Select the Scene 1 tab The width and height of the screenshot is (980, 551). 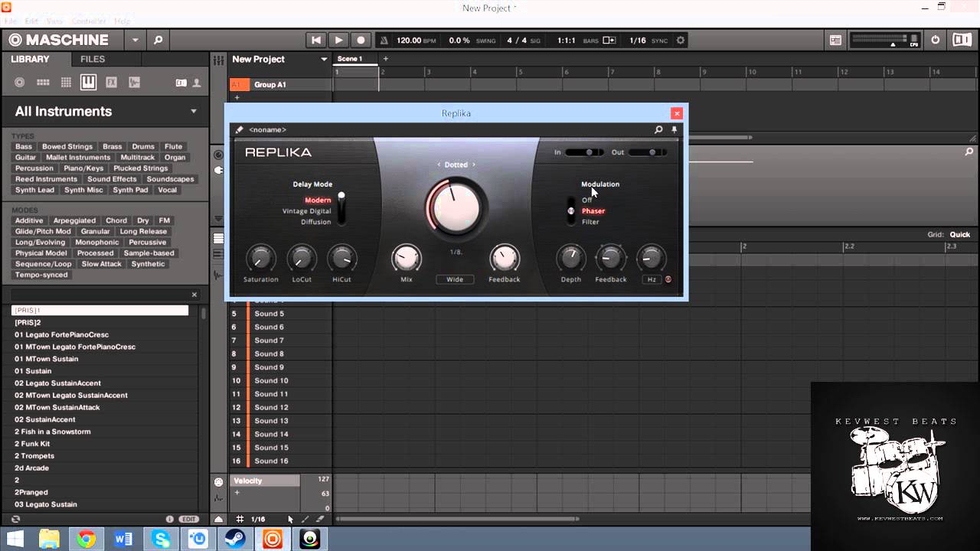pyautogui.click(x=355, y=59)
